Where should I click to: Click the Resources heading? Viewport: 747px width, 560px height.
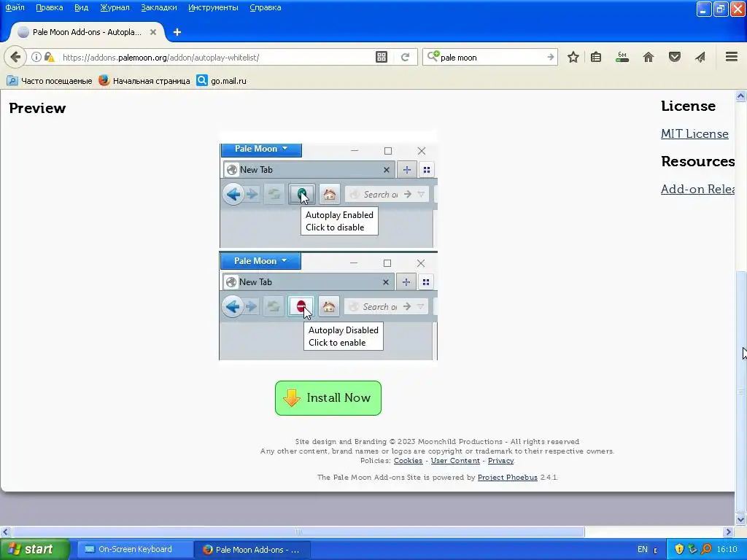pyautogui.click(x=697, y=161)
